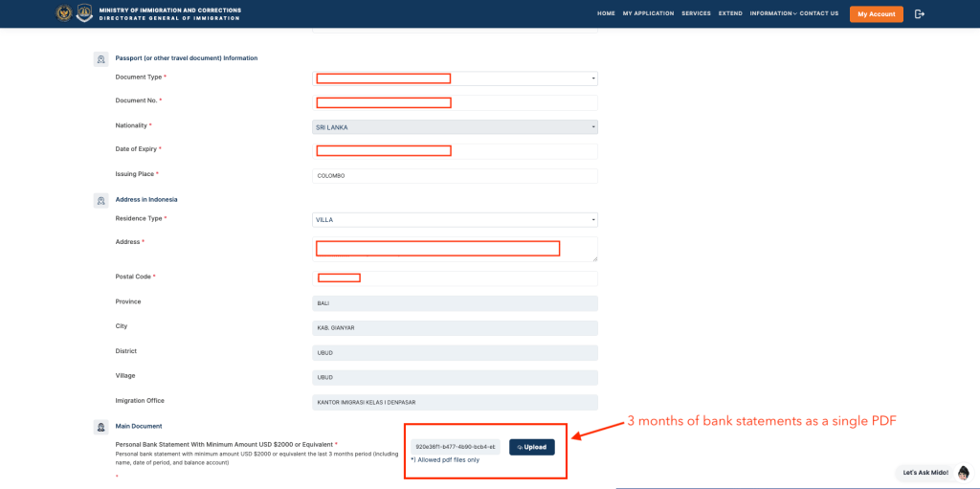
Task: Click the Main Document section icon
Action: (100, 427)
